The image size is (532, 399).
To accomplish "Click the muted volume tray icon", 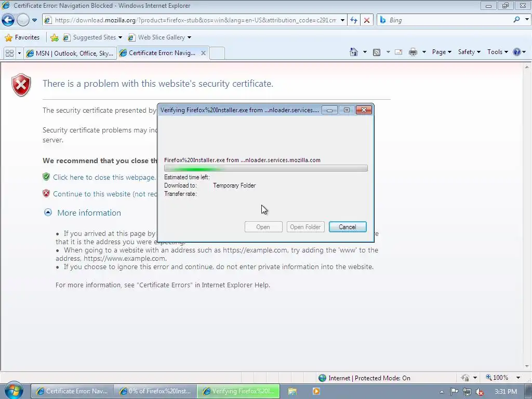I will pyautogui.click(x=480, y=392).
